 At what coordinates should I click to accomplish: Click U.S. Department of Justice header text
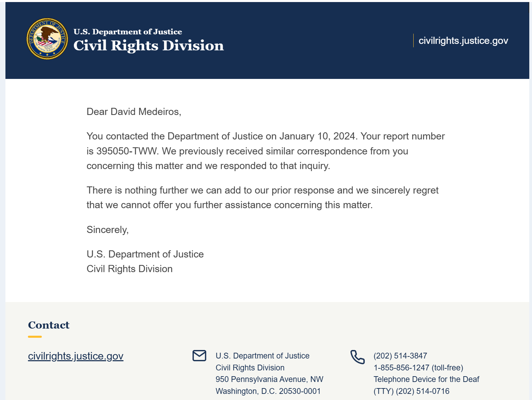128,32
